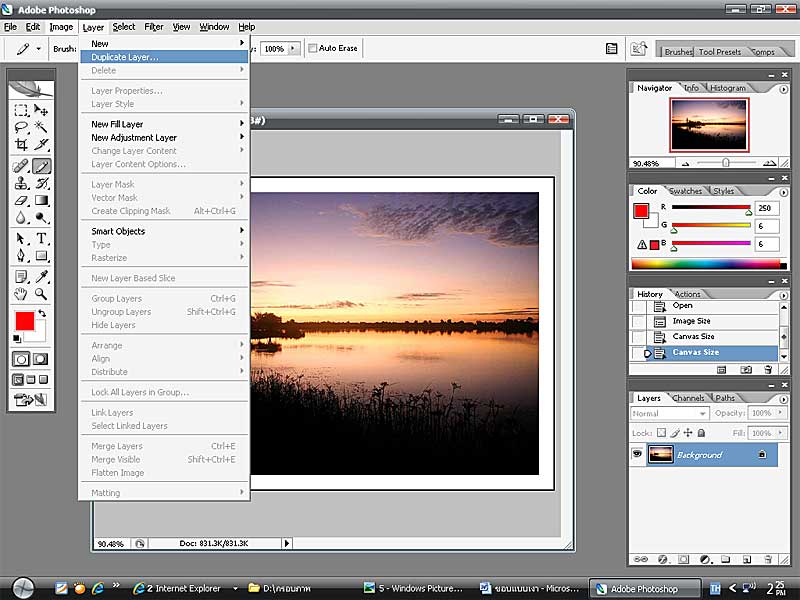Open Adobe Photoshop taskbar button
800x600 pixels.
pyautogui.click(x=645, y=588)
